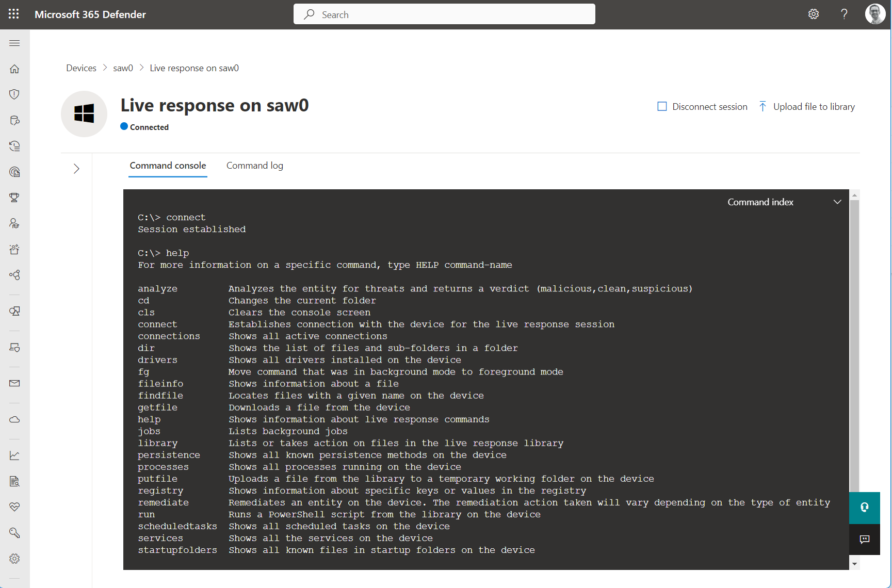This screenshot has width=892, height=588.
Task: Tick the Disconnect session checkbox
Action: click(x=662, y=106)
